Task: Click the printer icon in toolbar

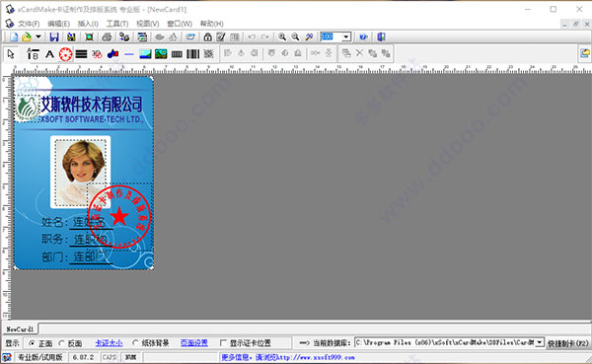Action: tap(107, 36)
